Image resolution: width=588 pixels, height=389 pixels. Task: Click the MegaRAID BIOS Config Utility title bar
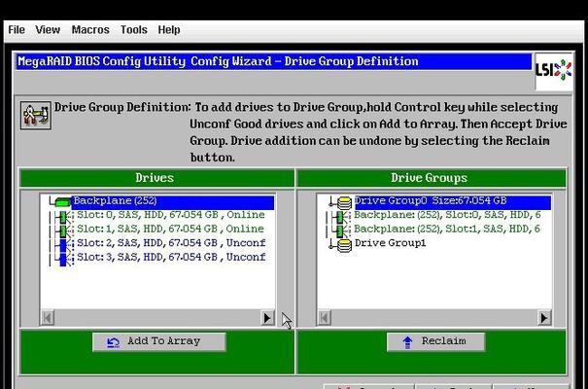(x=274, y=61)
